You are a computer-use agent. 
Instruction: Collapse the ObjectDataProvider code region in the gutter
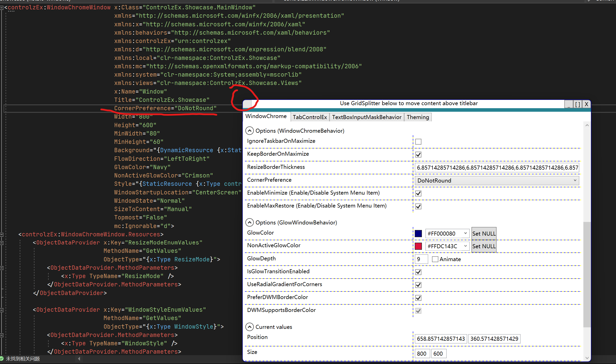pyautogui.click(x=2, y=242)
